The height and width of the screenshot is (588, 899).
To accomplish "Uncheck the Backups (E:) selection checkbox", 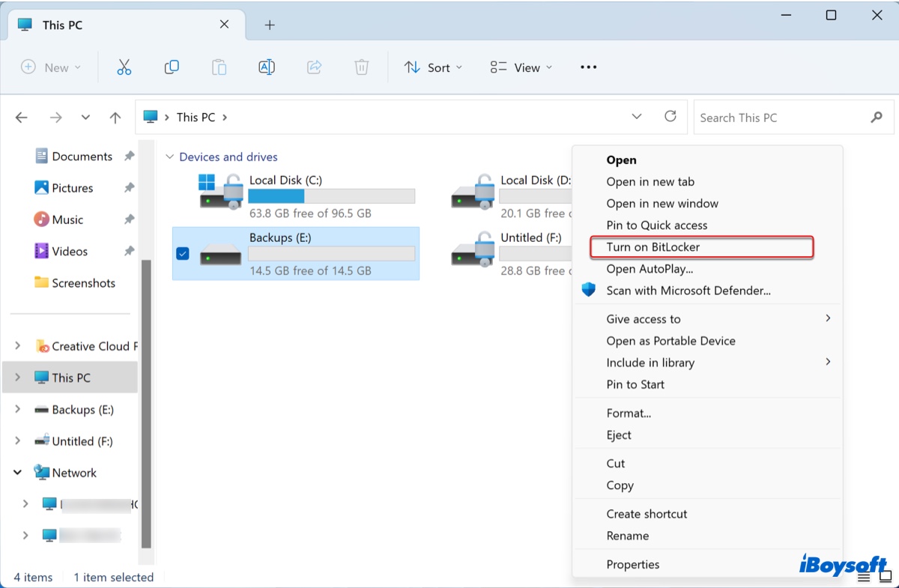I will point(182,254).
